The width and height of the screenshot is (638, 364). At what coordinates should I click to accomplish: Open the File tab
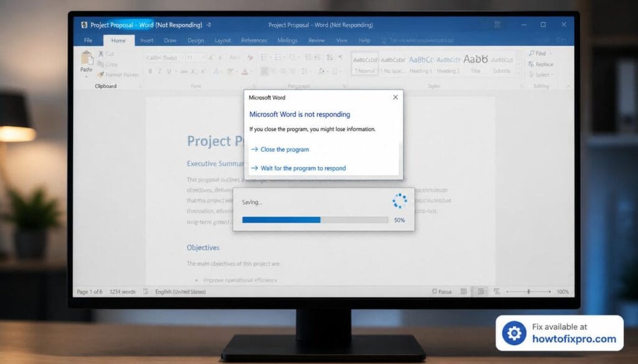coord(88,40)
